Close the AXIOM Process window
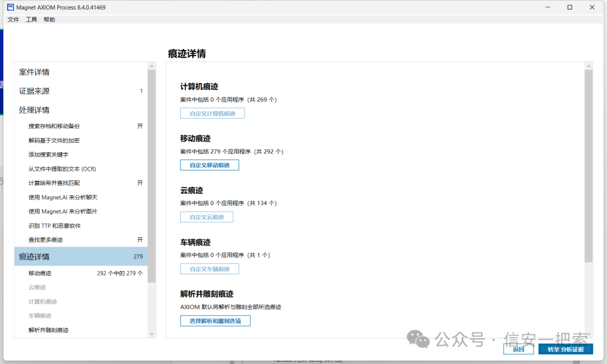Viewport: 607px width, 364px height. [x=592, y=7]
